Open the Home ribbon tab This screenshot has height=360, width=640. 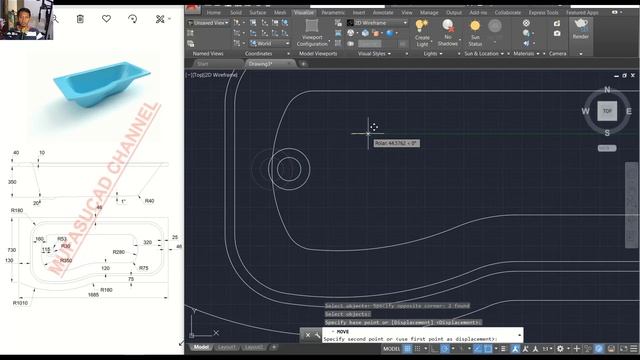coord(213,13)
